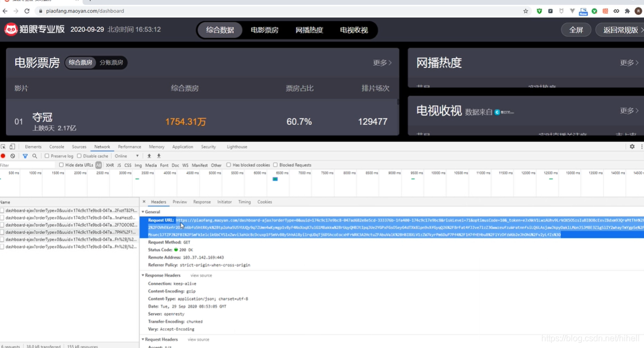Open the dark X extension icon
This screenshot has height=348, width=644.
tap(550, 11)
